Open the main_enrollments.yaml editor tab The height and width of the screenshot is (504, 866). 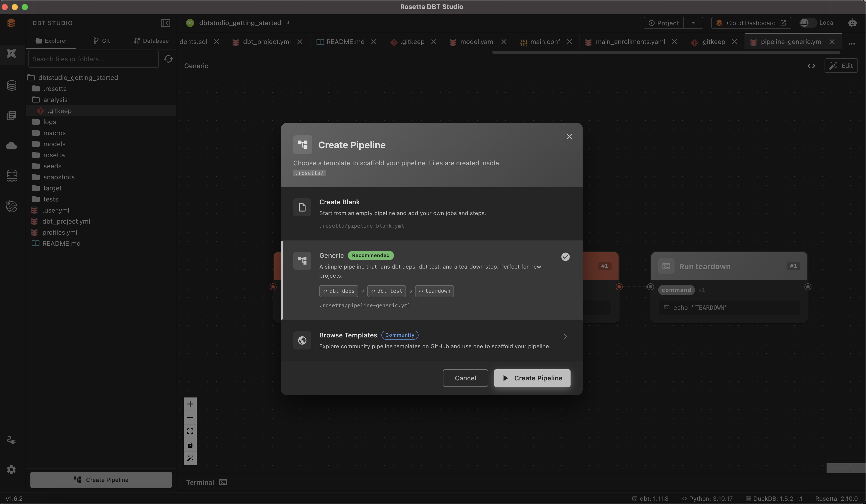(630, 41)
